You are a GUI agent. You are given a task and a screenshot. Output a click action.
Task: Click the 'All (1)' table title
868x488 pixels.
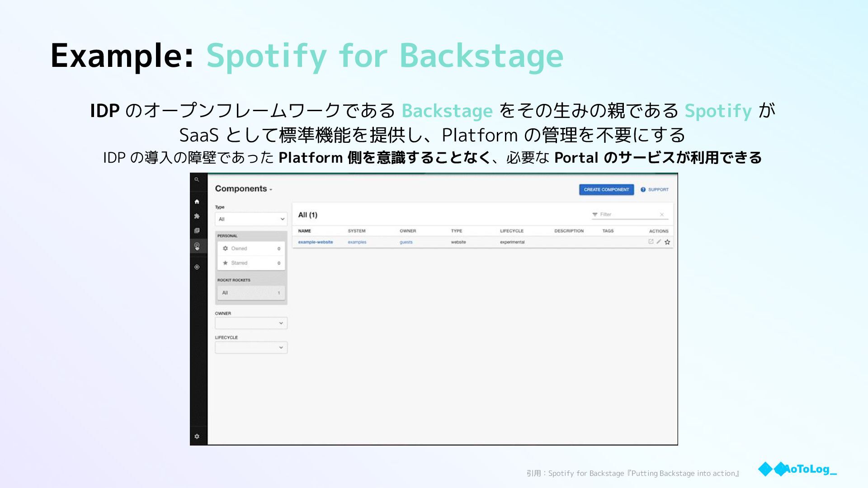pos(308,215)
